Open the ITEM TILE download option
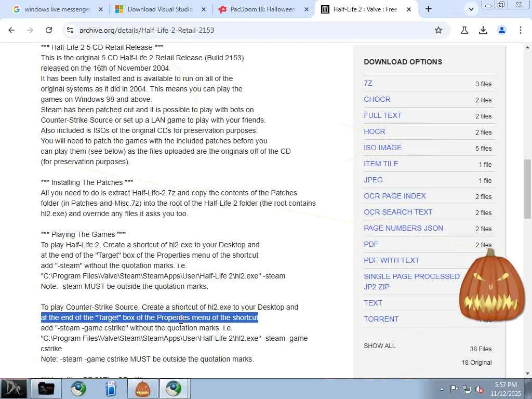The width and height of the screenshot is (532, 399). 381,164
